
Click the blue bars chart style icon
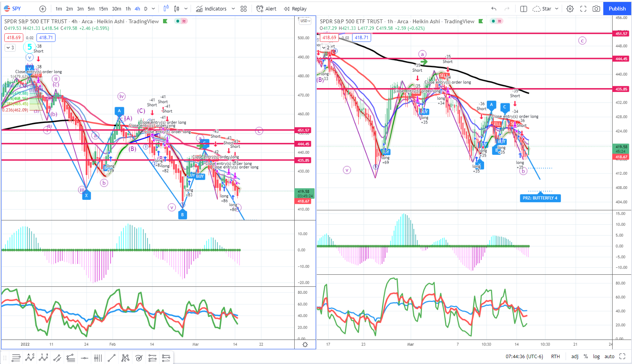point(166,9)
